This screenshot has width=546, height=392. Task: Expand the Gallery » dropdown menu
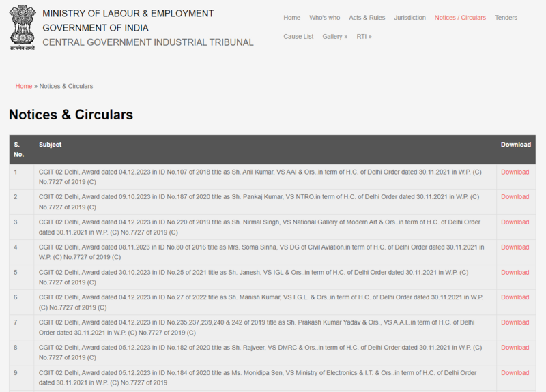pyautogui.click(x=334, y=37)
